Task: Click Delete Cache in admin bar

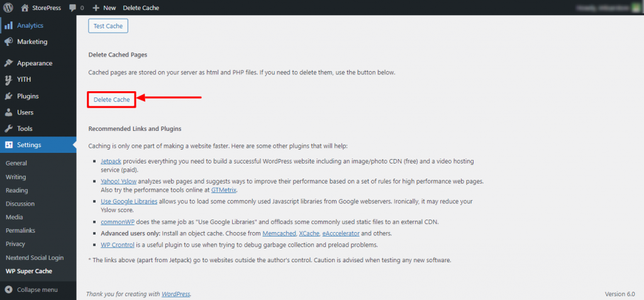Action: tap(141, 8)
